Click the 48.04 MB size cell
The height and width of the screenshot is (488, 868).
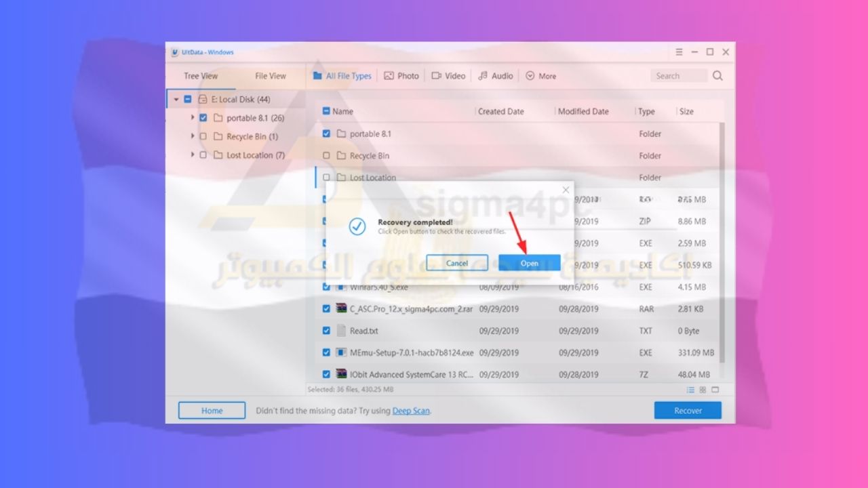[694, 374]
